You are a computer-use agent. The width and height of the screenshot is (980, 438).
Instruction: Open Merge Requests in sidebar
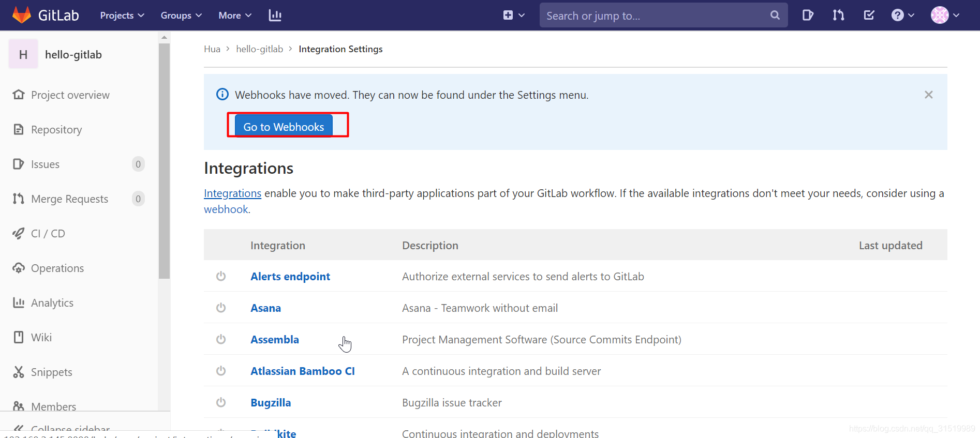(69, 199)
